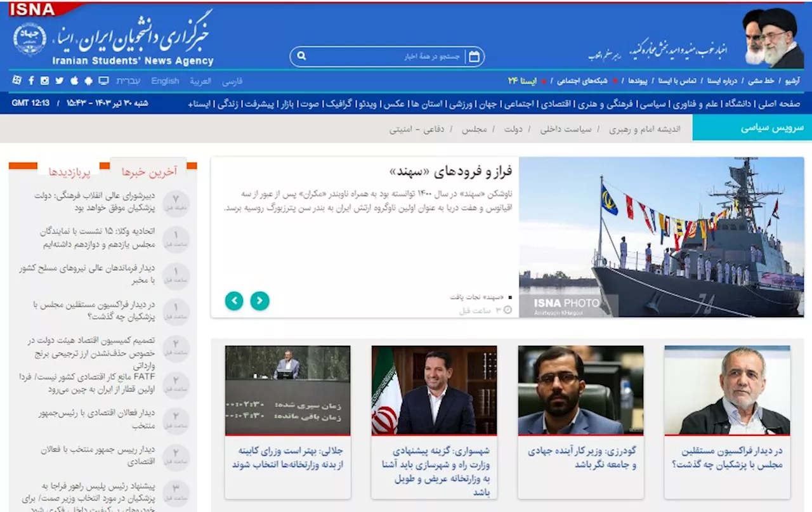Viewport: 812px width, 512px height.
Task: Open the اقتصادی menu section
Action: point(554,103)
